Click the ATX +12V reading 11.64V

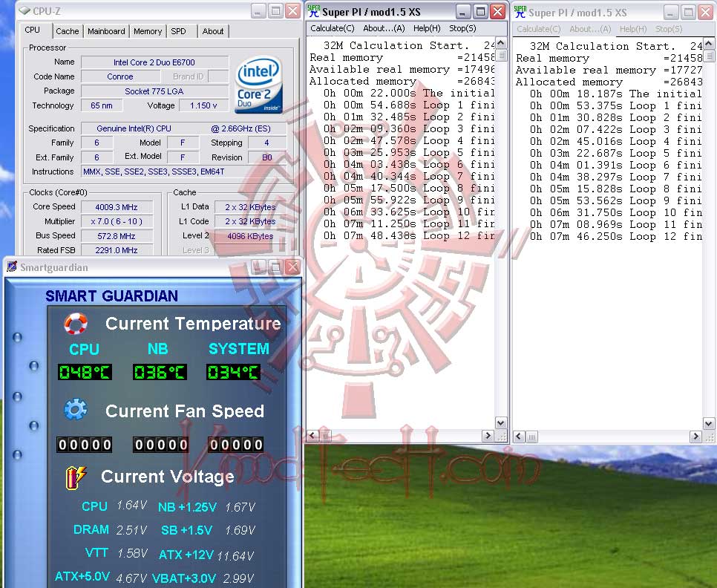click(235, 555)
